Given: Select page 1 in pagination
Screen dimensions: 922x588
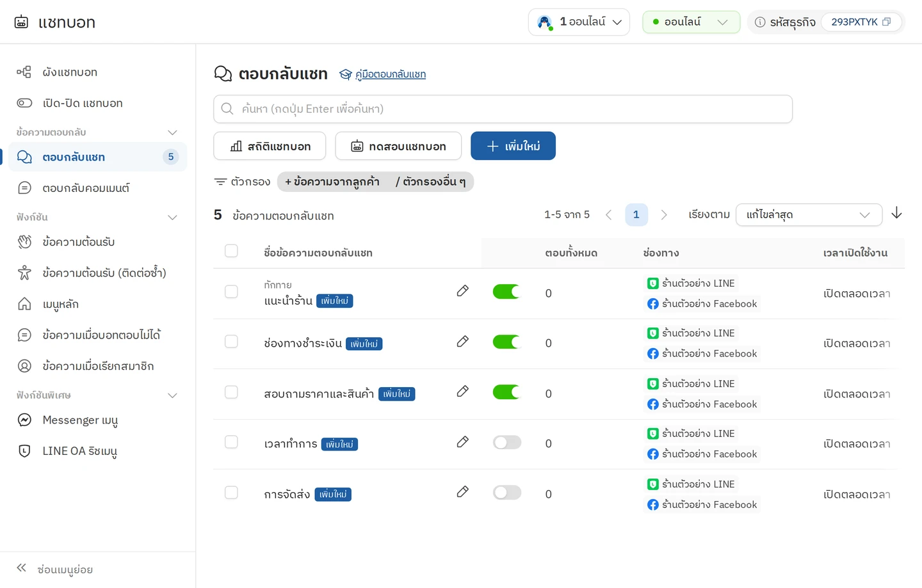Looking at the screenshot, I should (636, 215).
